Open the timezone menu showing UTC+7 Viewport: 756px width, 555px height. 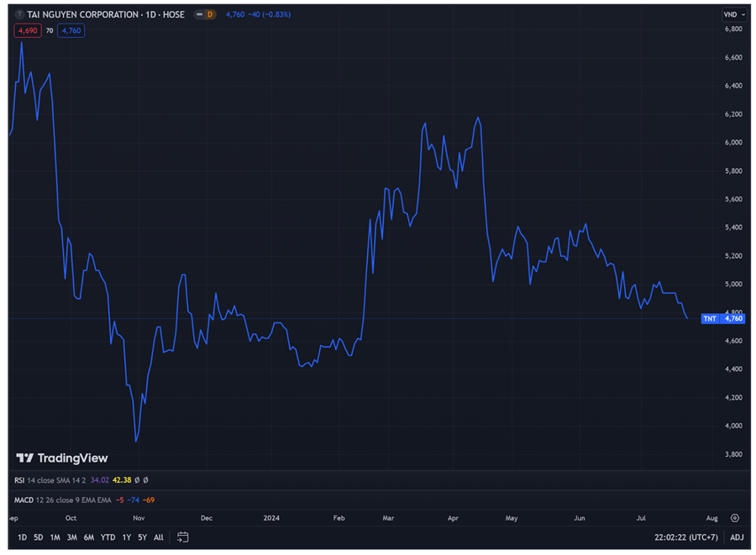tap(686, 537)
